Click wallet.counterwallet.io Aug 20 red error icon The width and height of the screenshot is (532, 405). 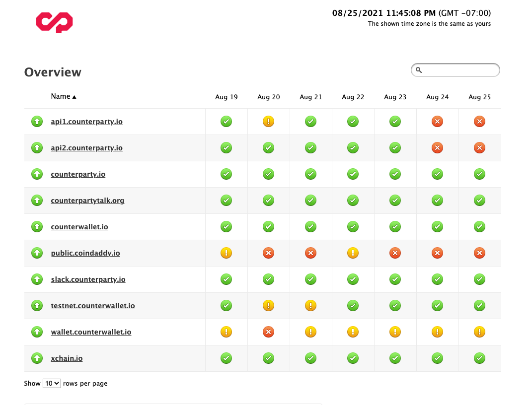click(x=268, y=332)
